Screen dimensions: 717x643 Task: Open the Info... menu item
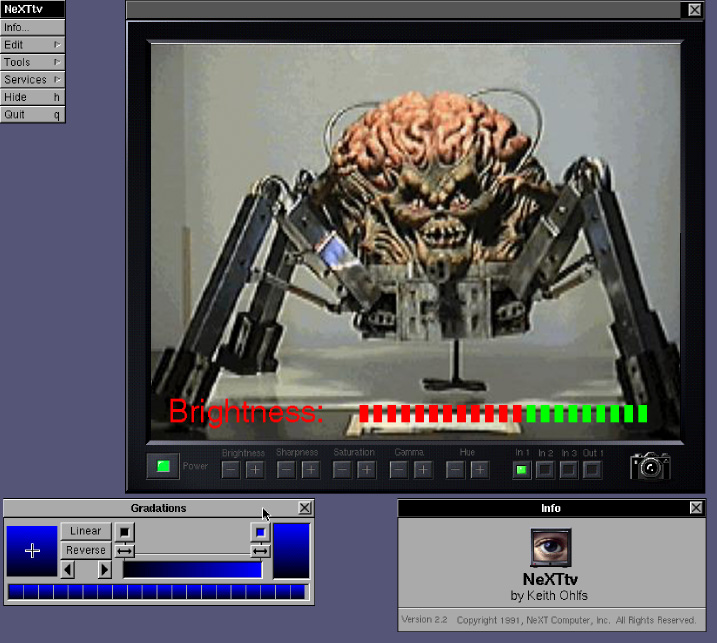(x=32, y=27)
